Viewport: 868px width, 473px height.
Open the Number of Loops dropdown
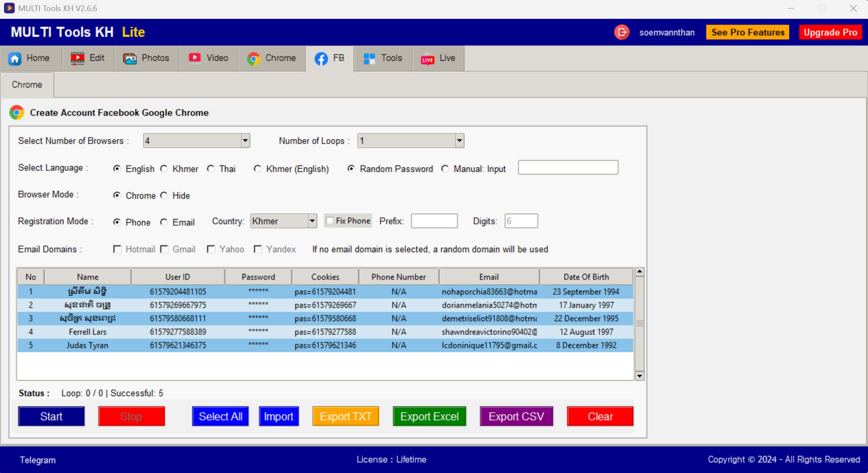459,141
